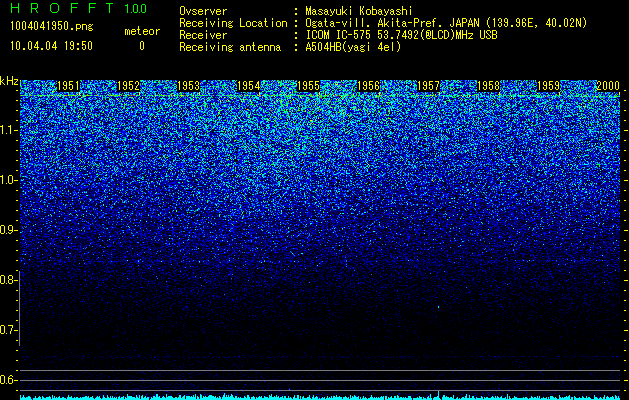Click the Receiving Location label
629x400 pixels.
click(233, 23)
